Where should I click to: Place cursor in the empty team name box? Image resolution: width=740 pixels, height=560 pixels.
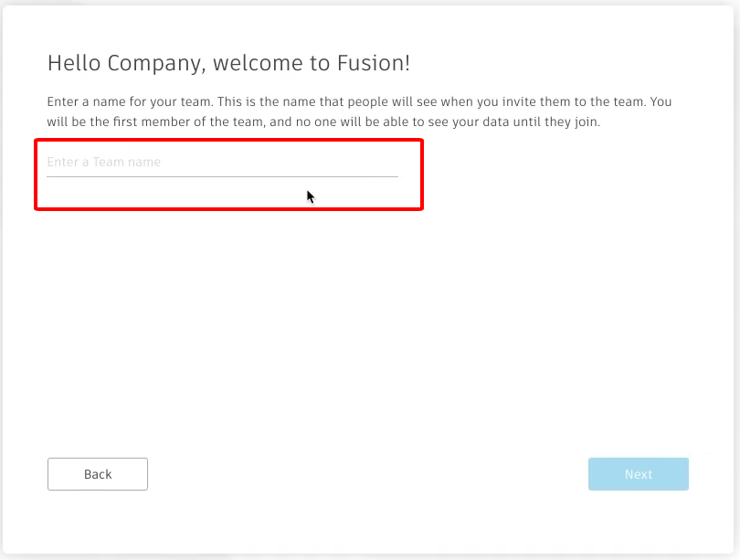[x=222, y=163]
